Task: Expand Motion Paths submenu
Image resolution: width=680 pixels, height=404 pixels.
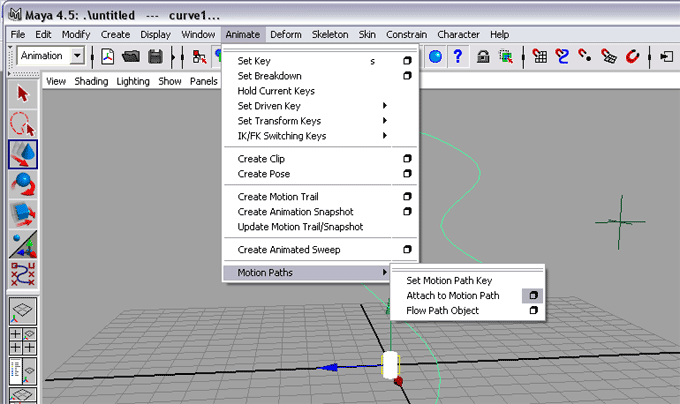Action: [305, 273]
